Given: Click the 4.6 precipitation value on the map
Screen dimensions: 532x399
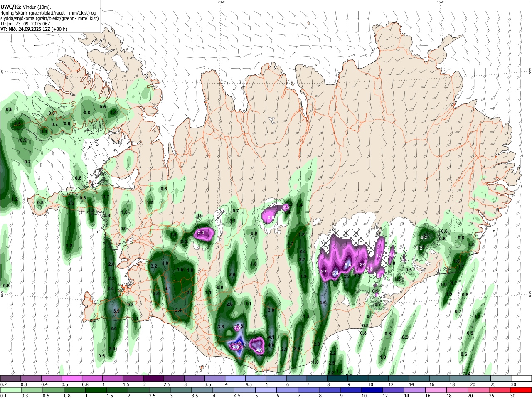Looking at the screenshot, I should pos(323,303).
